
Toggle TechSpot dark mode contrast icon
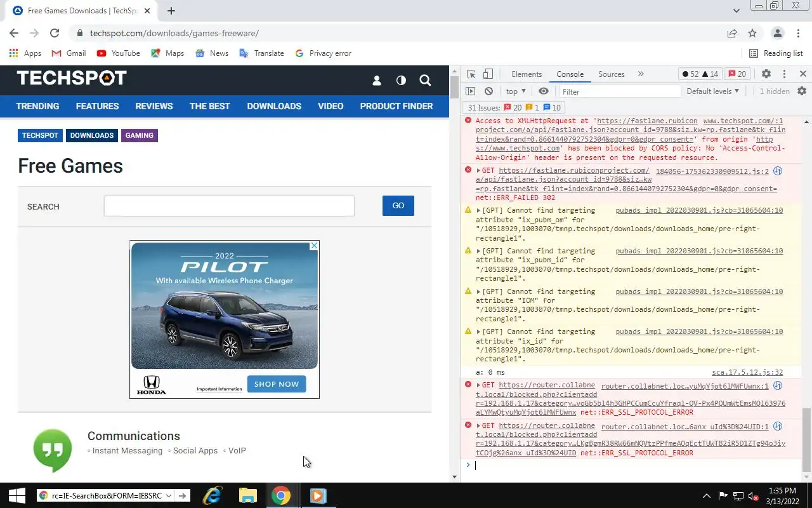click(401, 80)
